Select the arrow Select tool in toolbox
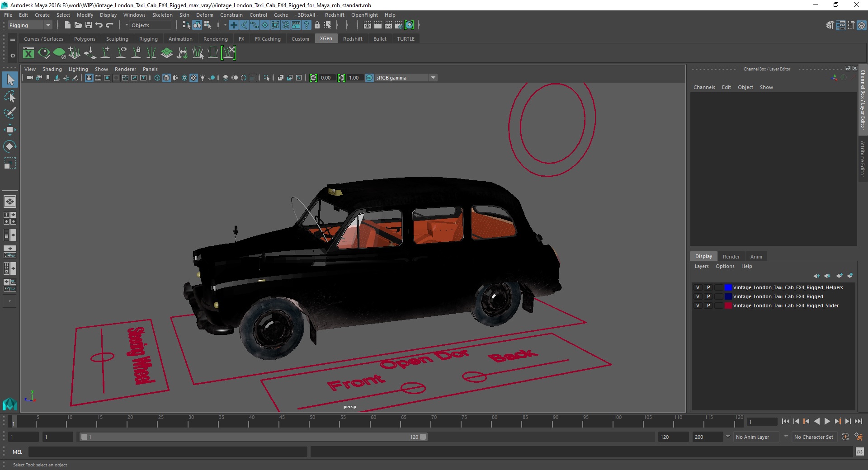This screenshot has width=868, height=470. click(10, 80)
